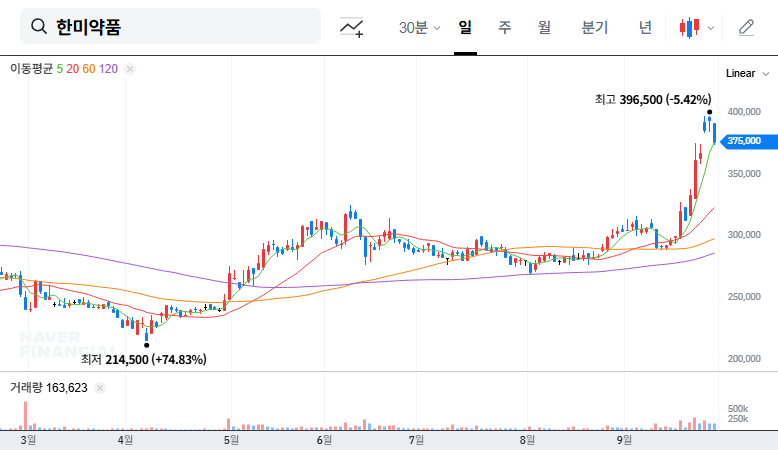Click the 9월 date axis label
Viewport: 778px width, 450px height.
point(624,440)
